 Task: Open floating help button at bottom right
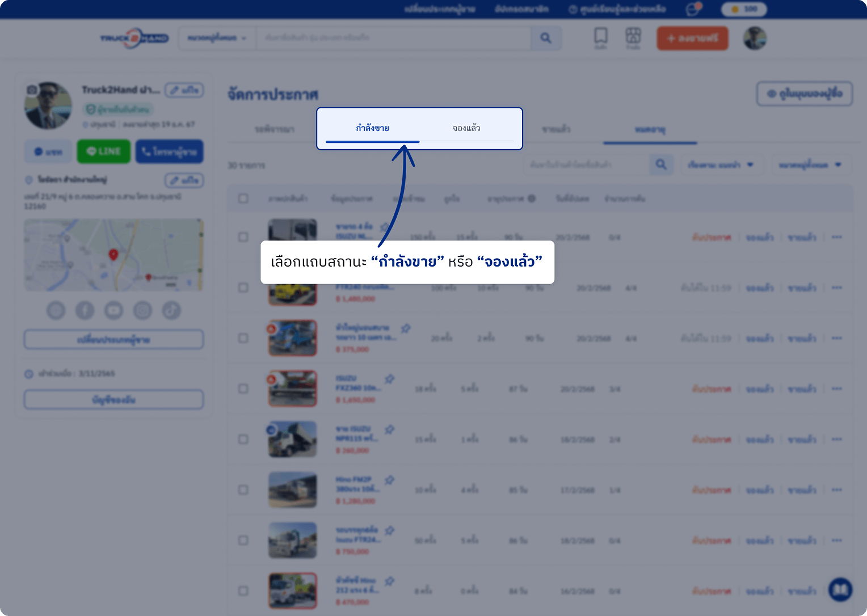click(x=840, y=590)
